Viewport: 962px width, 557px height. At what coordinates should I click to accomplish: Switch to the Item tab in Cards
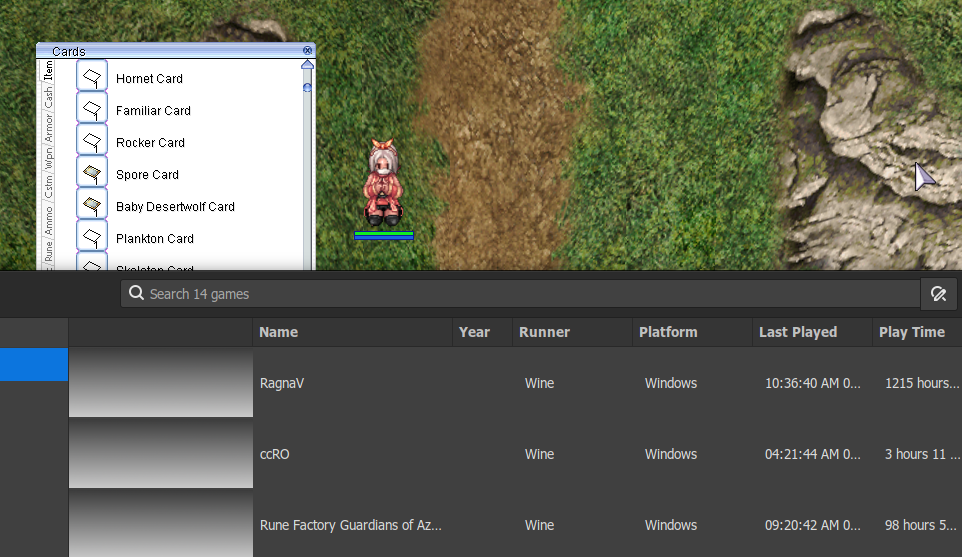pos(48,71)
